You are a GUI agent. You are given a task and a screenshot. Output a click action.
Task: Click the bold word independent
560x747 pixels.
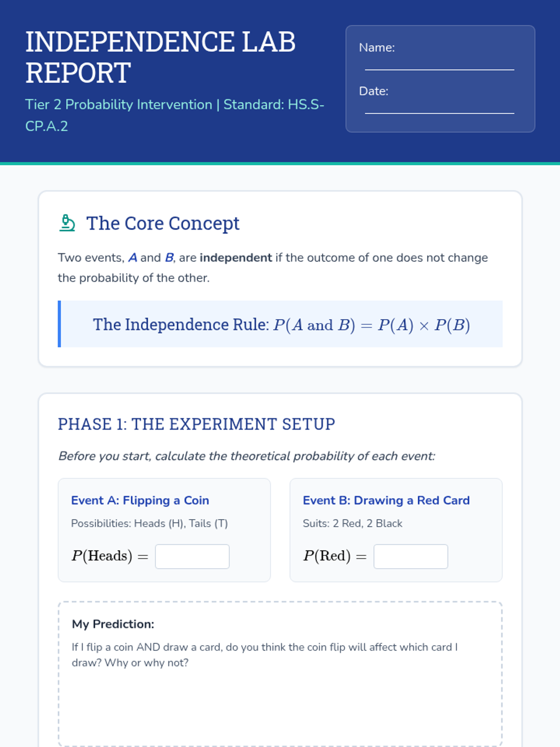point(236,258)
